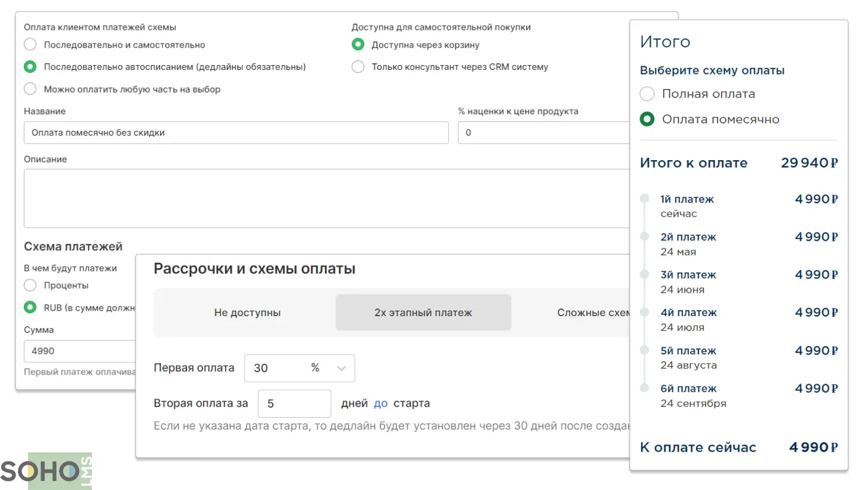
Task: Click the SOHO LMS logo
Action: coord(47,471)
